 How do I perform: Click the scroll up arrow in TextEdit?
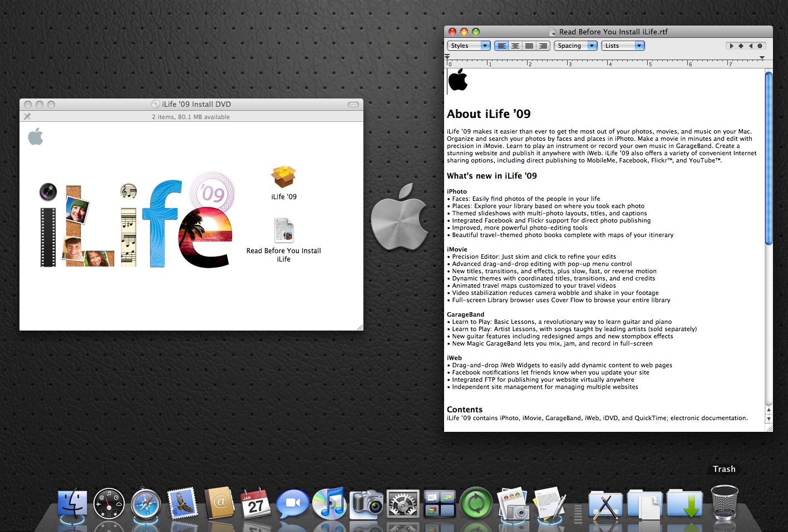point(769,410)
